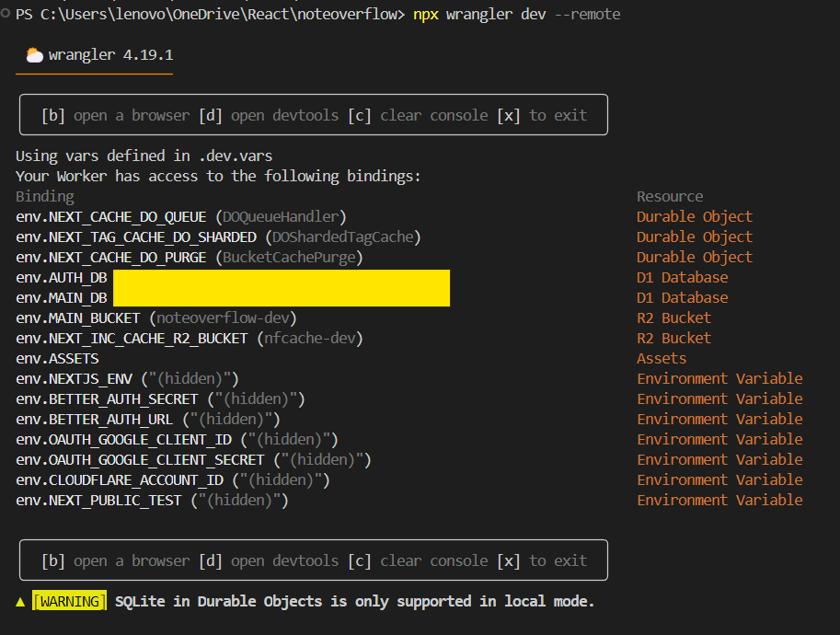Click env.MAIN_DB binding text

click(62, 298)
